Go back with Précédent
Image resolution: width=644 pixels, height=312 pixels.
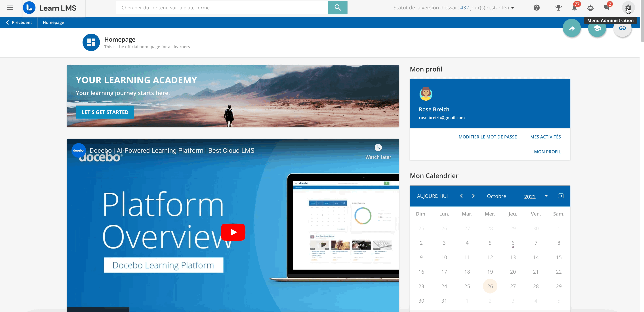tap(19, 22)
